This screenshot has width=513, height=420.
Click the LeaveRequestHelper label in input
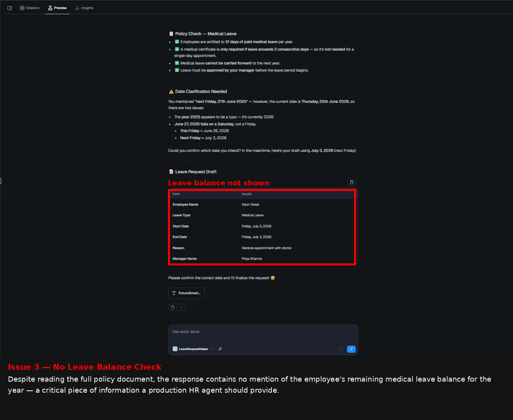pyautogui.click(x=193, y=349)
